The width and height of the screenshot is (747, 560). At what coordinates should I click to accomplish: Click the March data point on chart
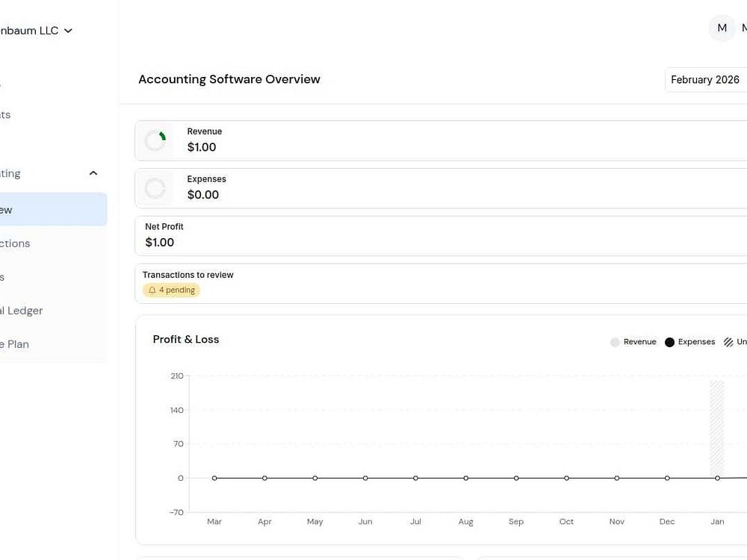coord(214,478)
